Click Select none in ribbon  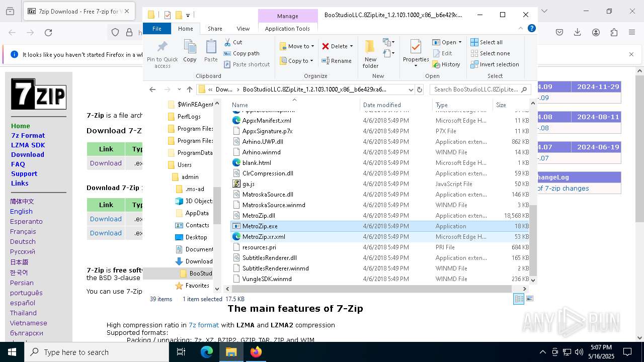click(490, 53)
